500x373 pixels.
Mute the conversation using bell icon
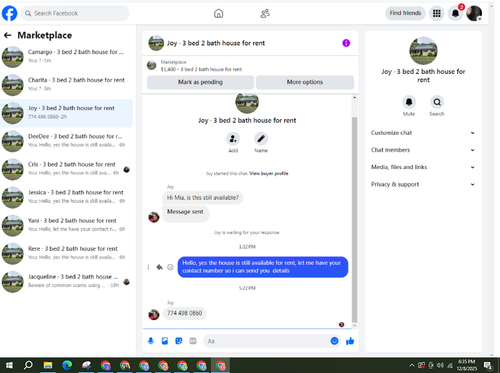point(409,102)
